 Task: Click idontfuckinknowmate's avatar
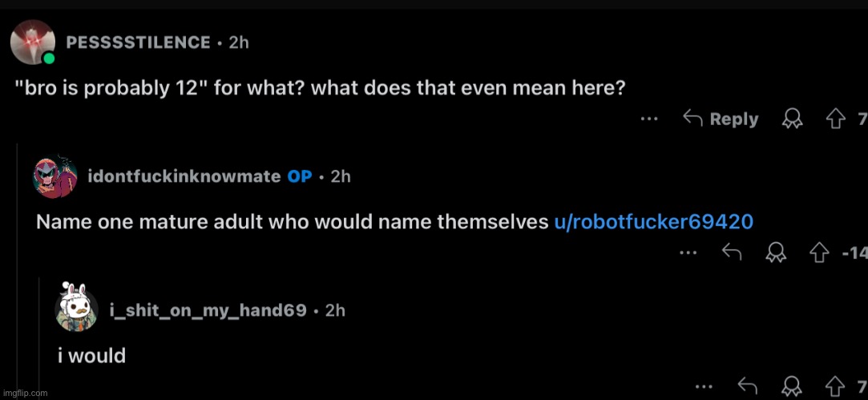55,177
